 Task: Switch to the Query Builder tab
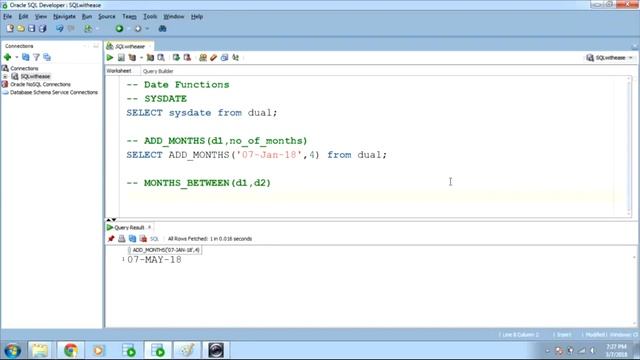158,71
